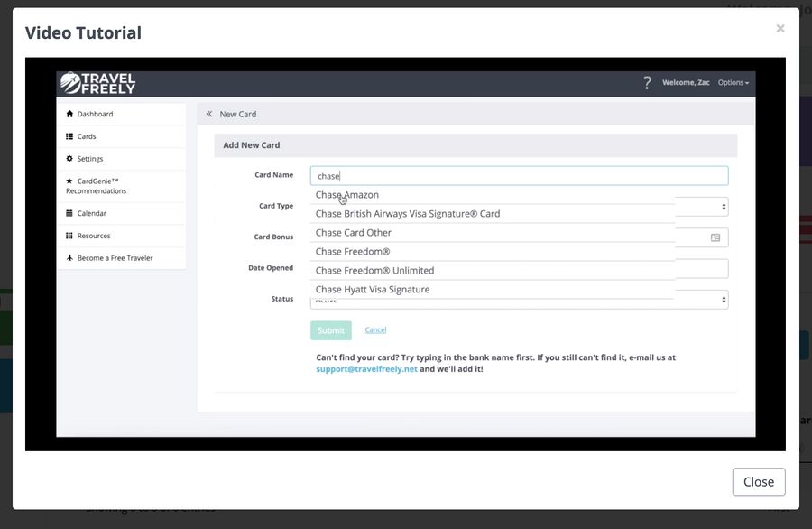Viewport: 812px width, 529px height.
Task: Click the Close button in the modal footer
Action: point(759,482)
